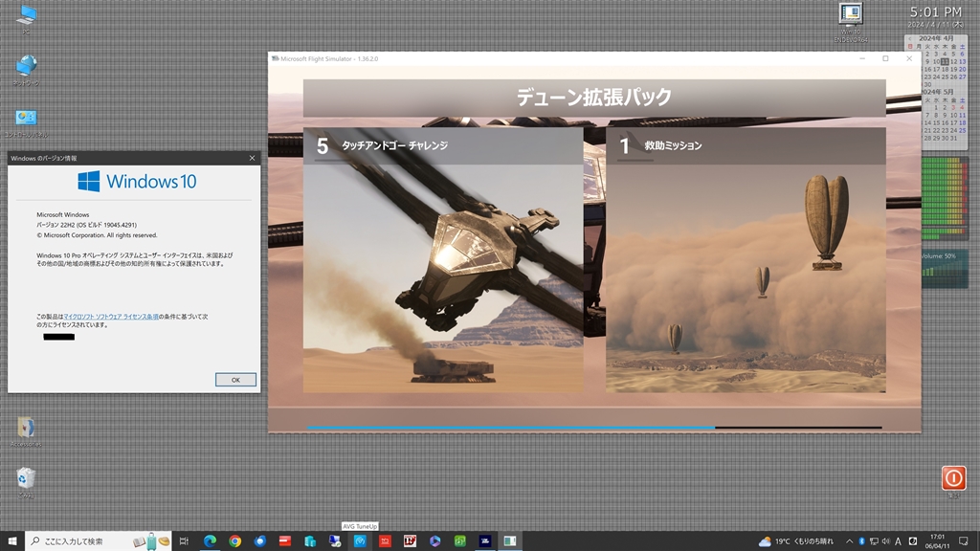Open the Control Panel desktop icon
The width and height of the screenshot is (980, 551).
click(26, 119)
